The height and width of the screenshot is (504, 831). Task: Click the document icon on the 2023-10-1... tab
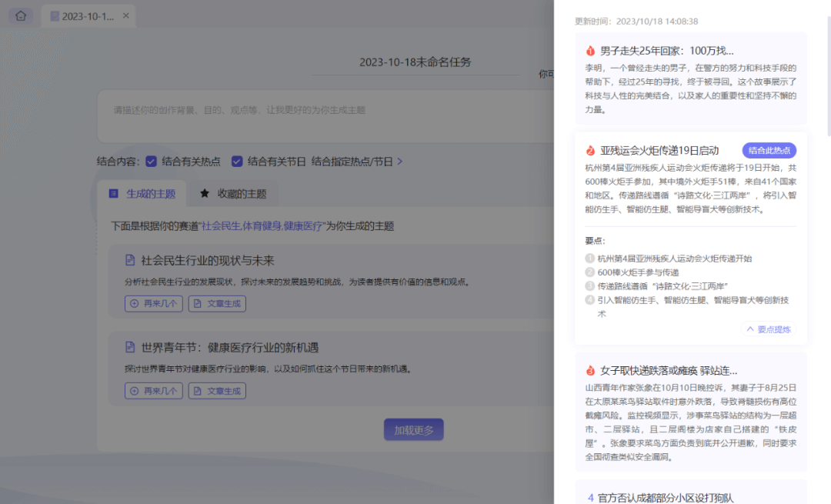[x=55, y=16]
